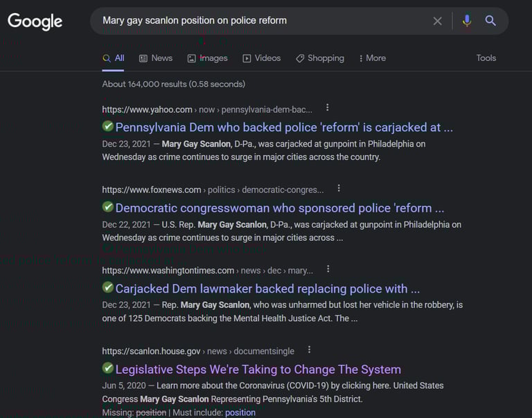
Task: Switch to the News tab
Action: click(x=156, y=58)
